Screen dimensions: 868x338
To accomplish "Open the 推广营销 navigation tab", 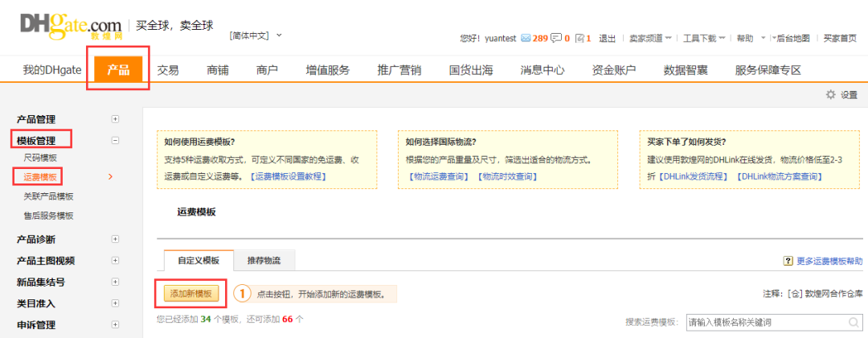I will point(399,70).
